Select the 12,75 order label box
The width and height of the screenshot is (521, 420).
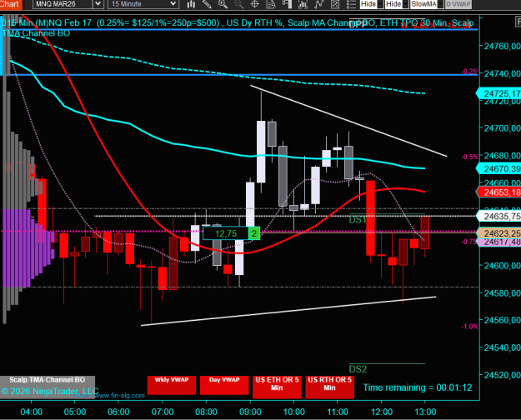[226, 233]
